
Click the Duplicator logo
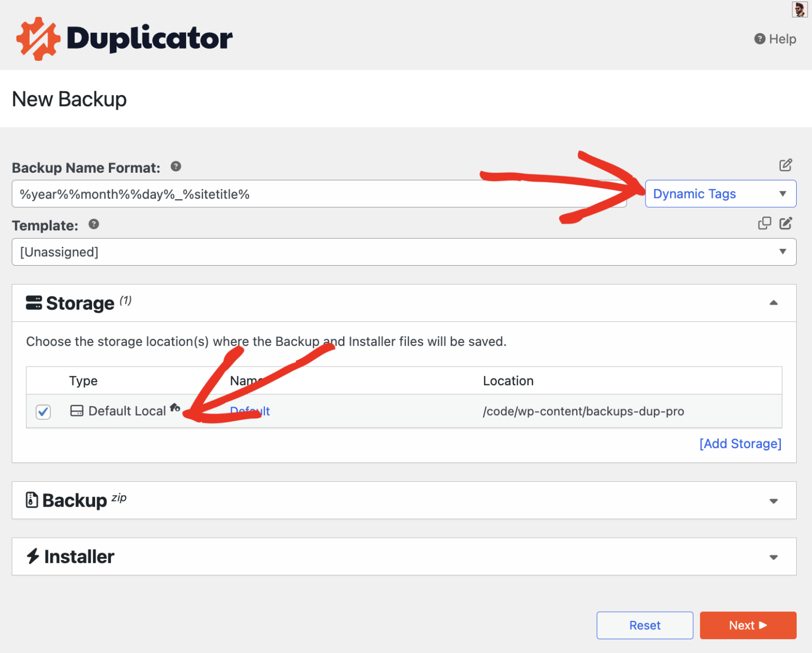click(x=124, y=37)
